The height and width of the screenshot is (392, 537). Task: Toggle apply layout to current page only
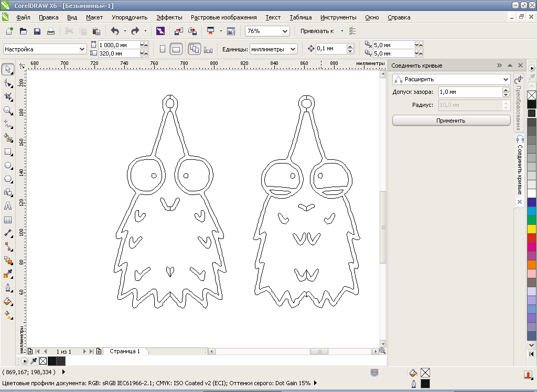point(208,50)
